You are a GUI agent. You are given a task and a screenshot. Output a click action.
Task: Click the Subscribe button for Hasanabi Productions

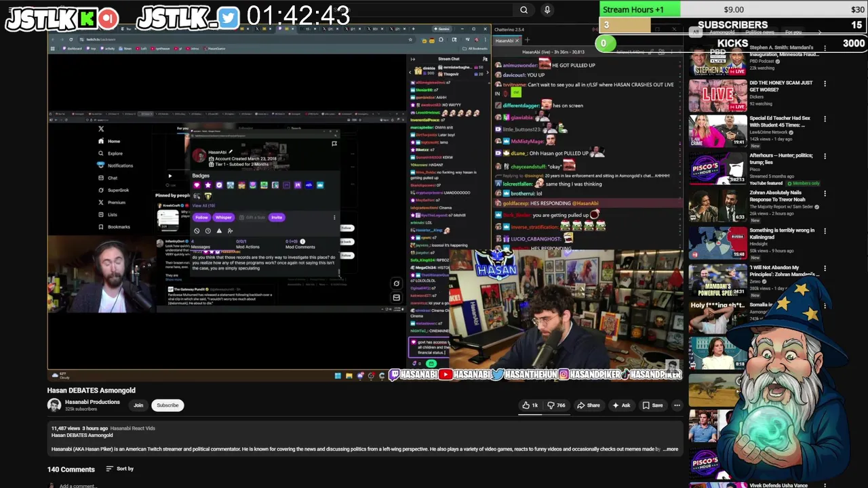167,405
